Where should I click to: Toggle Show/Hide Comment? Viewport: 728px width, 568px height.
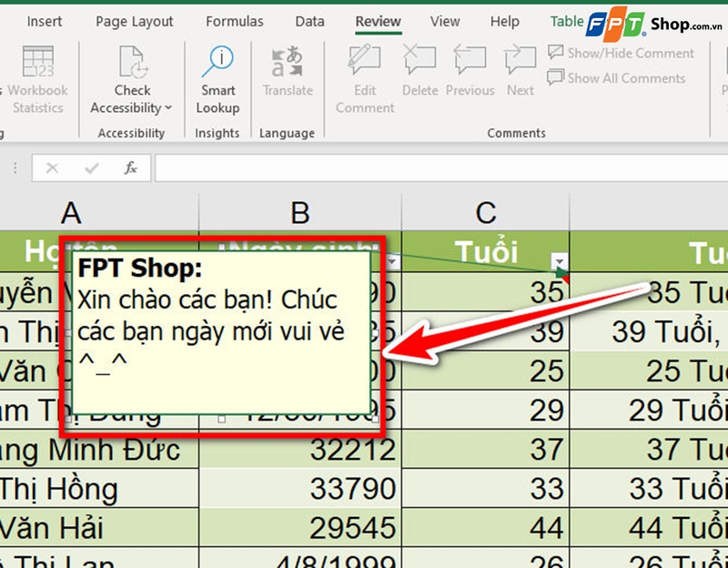point(622,53)
